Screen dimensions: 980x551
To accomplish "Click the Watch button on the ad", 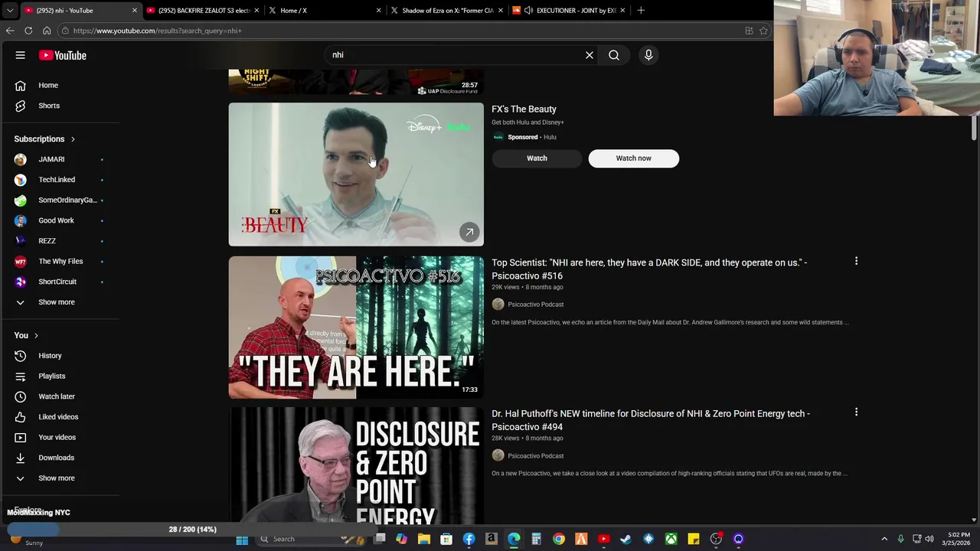I will [537, 158].
